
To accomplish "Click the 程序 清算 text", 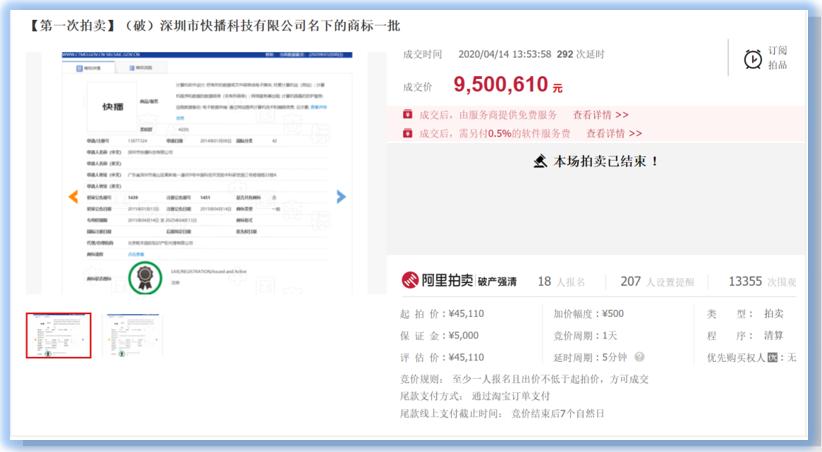I will click(x=745, y=336).
